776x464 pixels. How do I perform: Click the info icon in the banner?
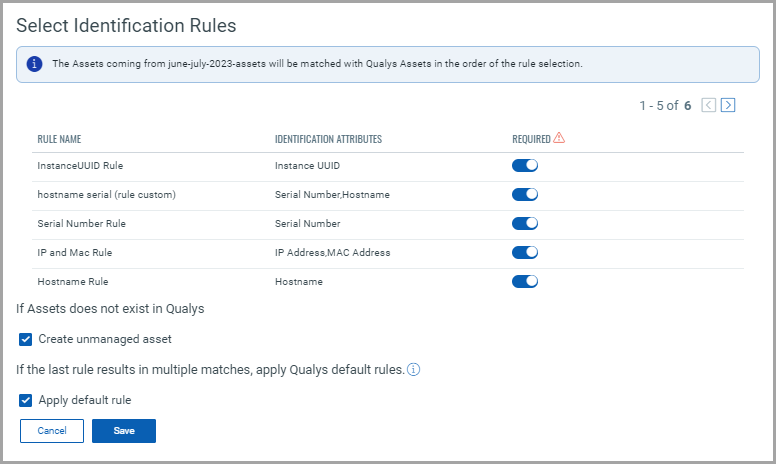point(35,63)
